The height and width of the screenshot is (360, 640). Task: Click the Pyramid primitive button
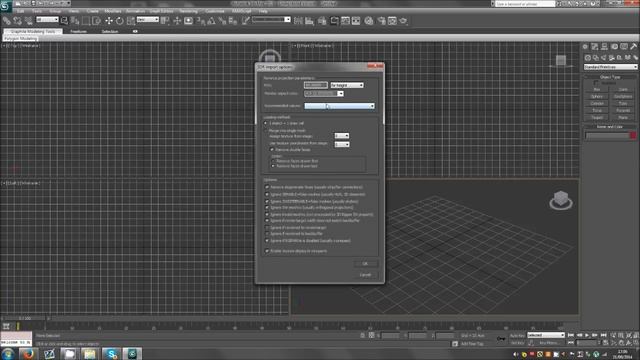(x=623, y=111)
